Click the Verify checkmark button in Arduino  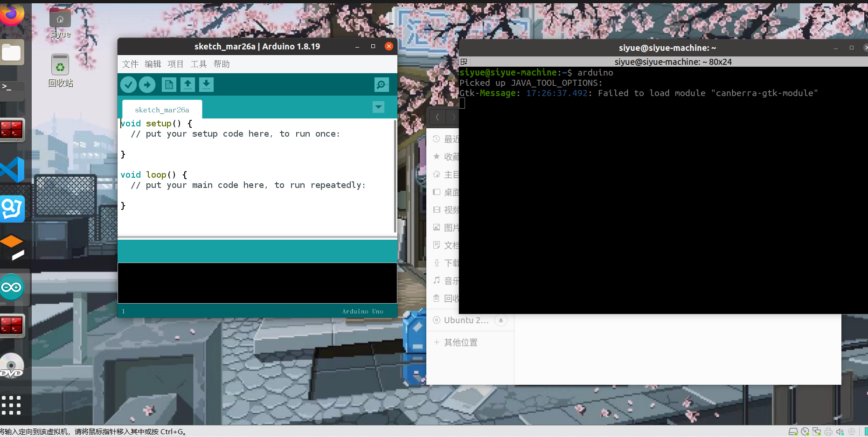tap(128, 84)
